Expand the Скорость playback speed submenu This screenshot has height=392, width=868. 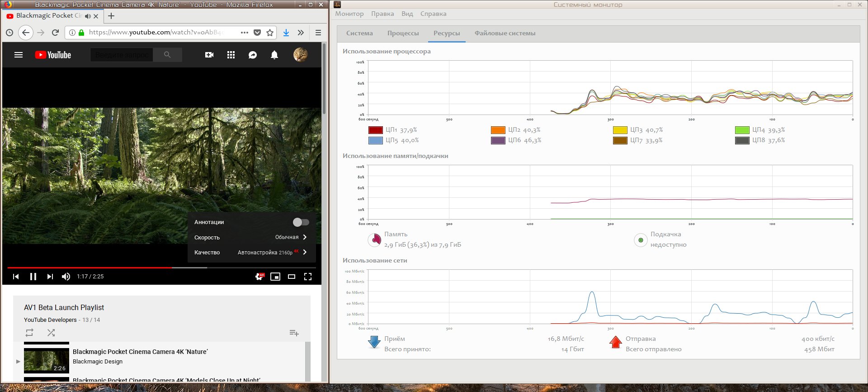251,237
